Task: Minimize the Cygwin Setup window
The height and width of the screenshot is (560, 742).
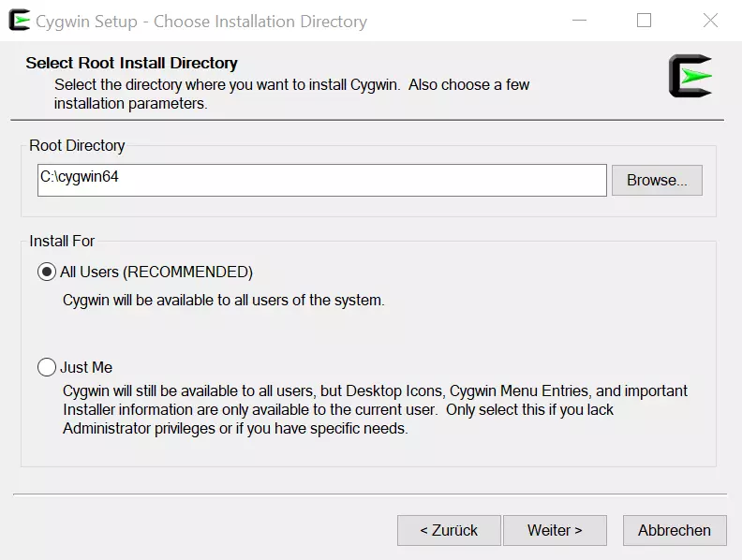Action: click(x=579, y=21)
